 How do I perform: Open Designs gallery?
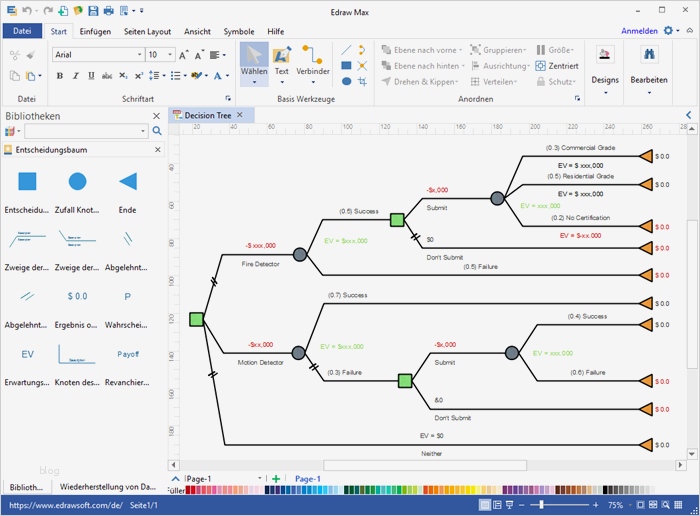(605, 70)
